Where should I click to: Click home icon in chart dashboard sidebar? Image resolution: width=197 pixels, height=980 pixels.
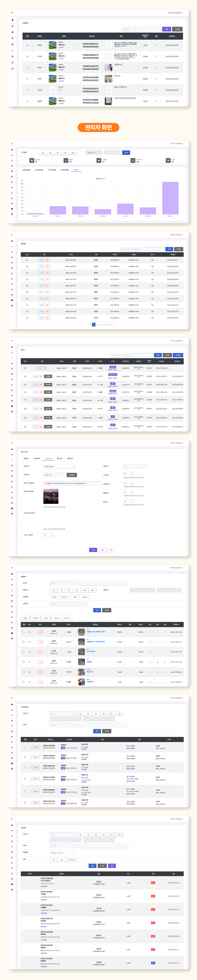pyautogui.click(x=12, y=150)
